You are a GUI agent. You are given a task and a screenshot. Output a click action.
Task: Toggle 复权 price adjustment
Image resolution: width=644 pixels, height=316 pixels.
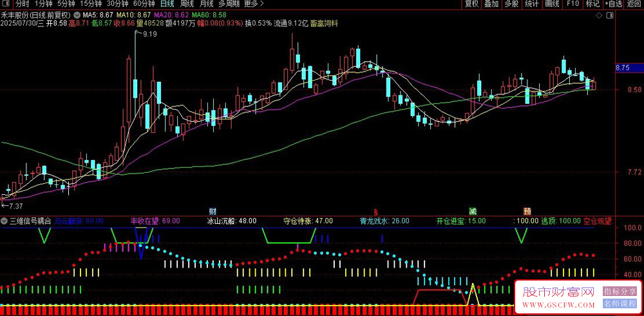click(x=471, y=4)
